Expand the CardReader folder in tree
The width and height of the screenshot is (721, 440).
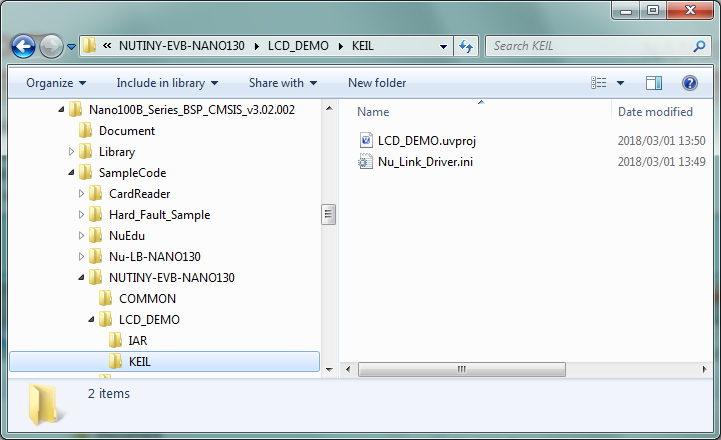point(82,194)
